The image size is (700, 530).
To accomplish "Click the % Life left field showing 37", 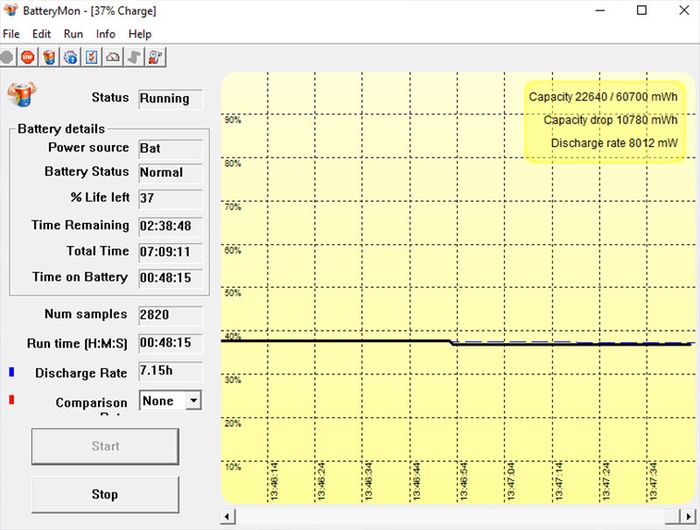I will tap(171, 198).
